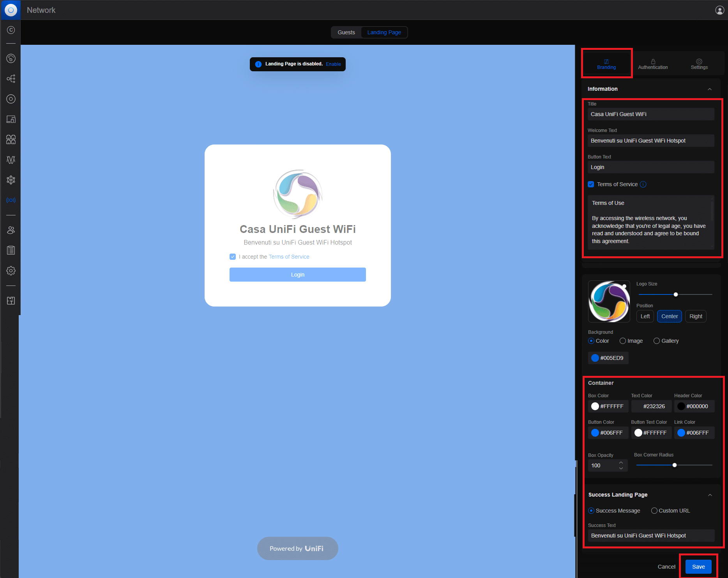Select Color background option
Screen dimensions: 728x578
coord(591,341)
